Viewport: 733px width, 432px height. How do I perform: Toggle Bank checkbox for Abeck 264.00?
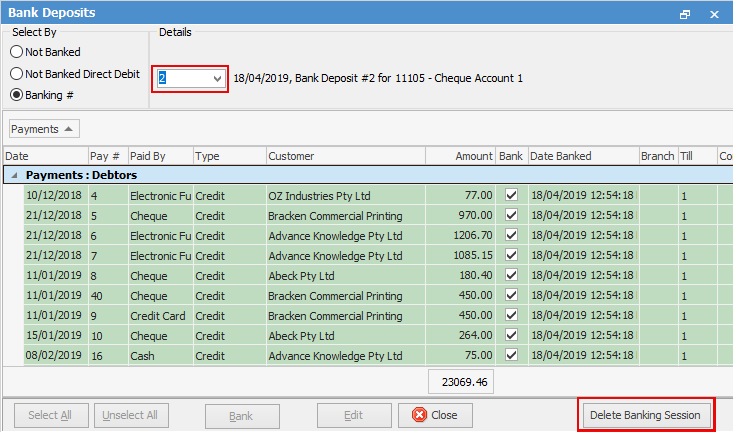coord(511,335)
